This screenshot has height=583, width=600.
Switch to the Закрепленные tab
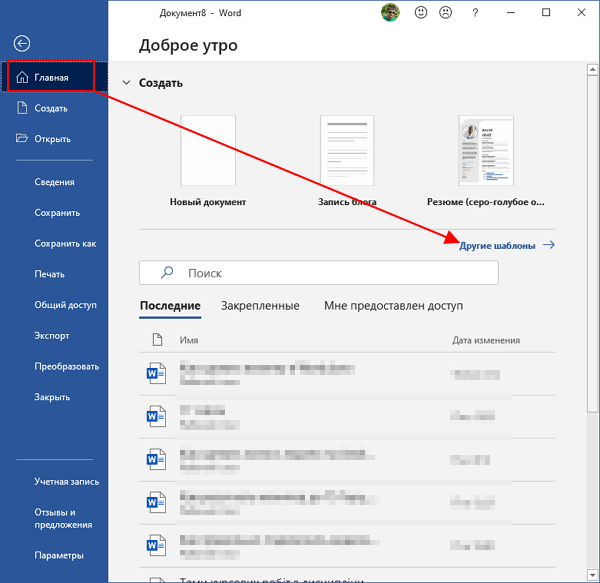pyautogui.click(x=260, y=306)
